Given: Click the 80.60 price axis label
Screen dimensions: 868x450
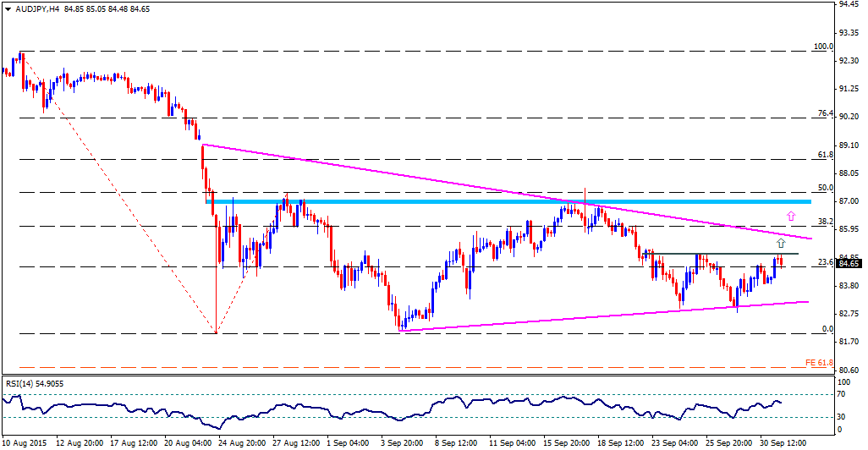Looking at the screenshot, I should pos(849,370).
